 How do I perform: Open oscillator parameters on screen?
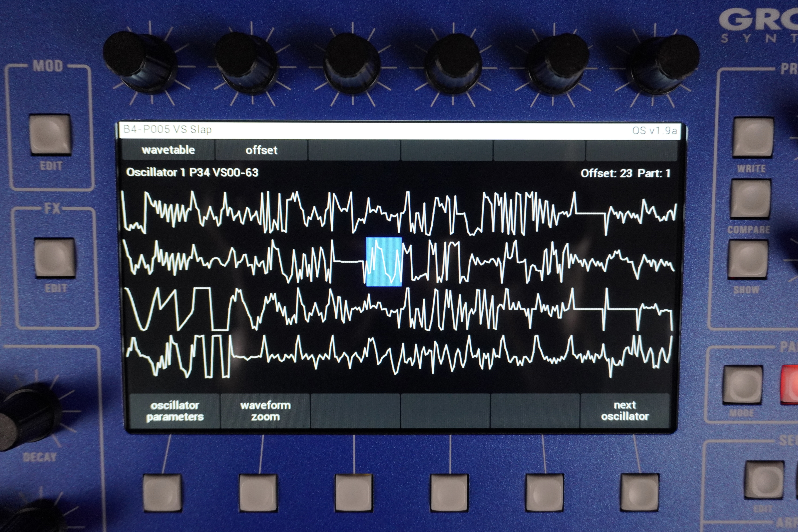point(175,411)
